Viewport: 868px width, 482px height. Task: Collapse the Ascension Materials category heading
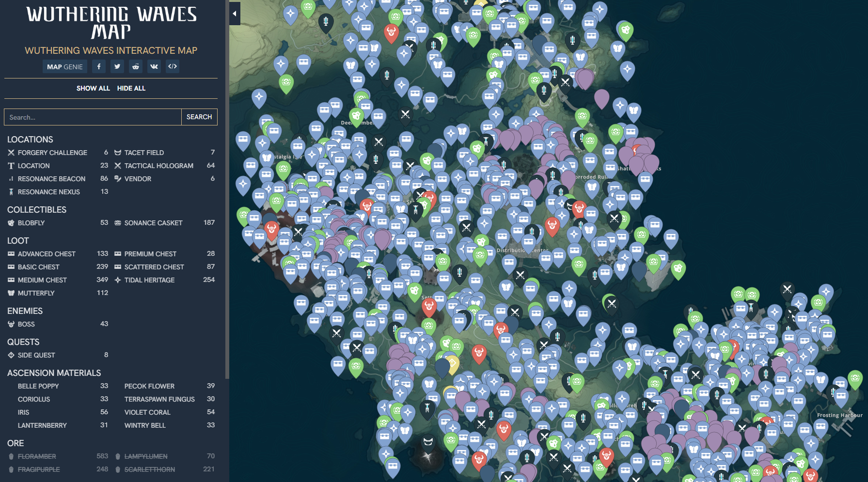pyautogui.click(x=54, y=373)
